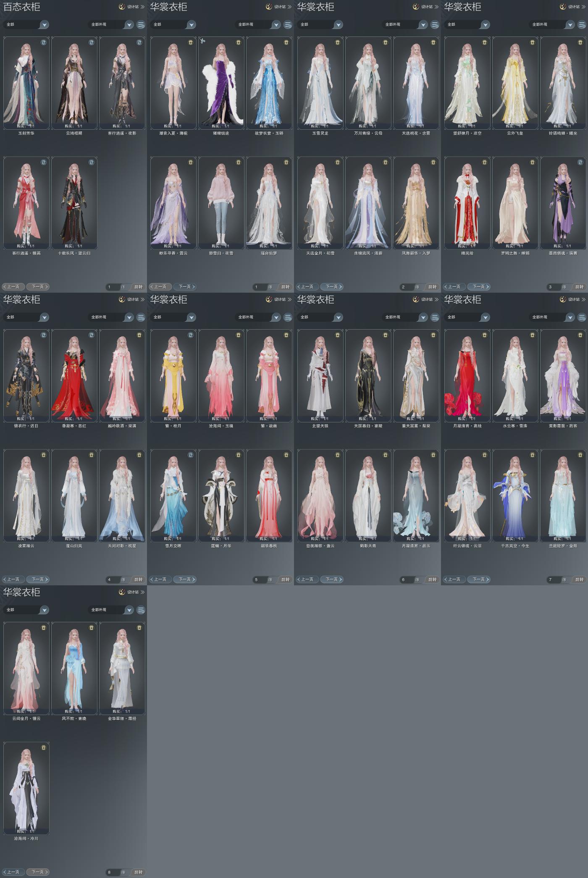Click the trash icon on the 鹤影天青 card
Image resolution: width=588 pixels, height=878 pixels.
click(x=386, y=455)
